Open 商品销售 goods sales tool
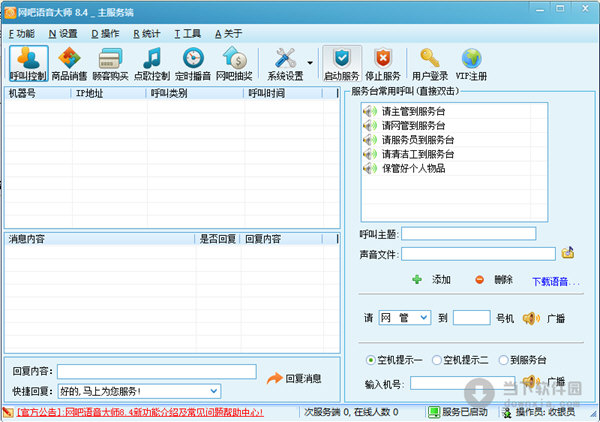The width and height of the screenshot is (600, 422). 69,64
